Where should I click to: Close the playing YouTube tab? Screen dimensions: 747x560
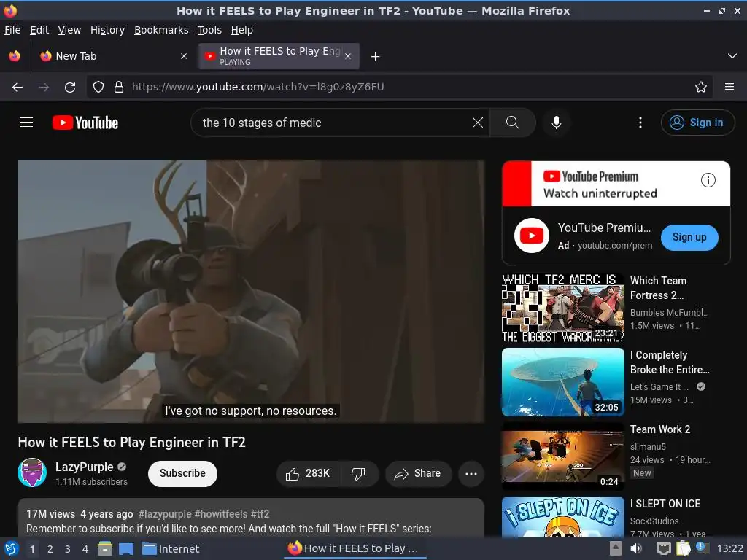coord(348,56)
